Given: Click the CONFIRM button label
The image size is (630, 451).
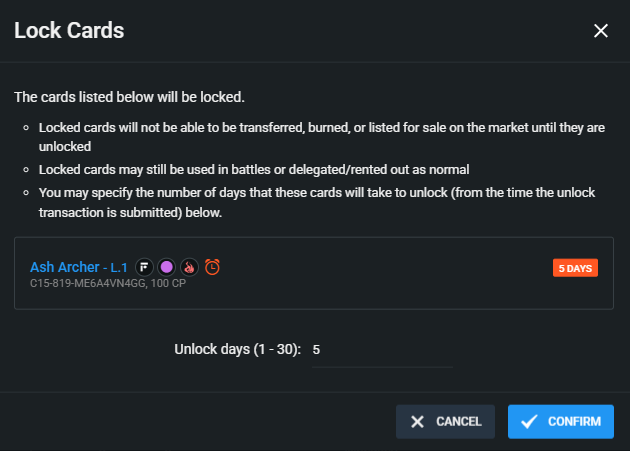Looking at the screenshot, I should (x=575, y=422).
